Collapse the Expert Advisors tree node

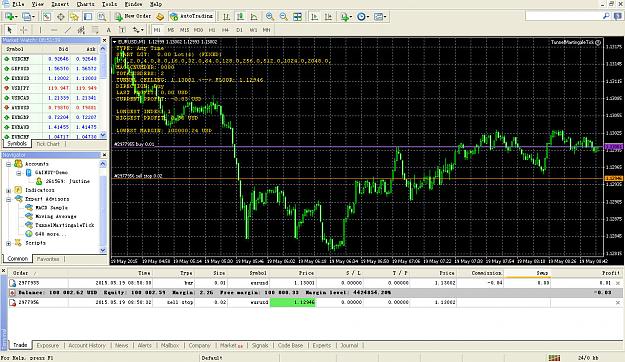[8, 199]
